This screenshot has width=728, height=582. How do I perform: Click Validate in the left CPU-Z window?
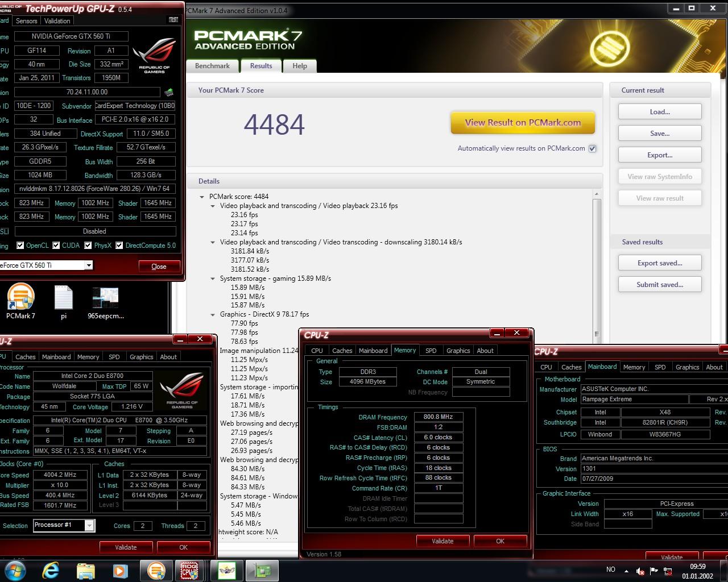(x=126, y=547)
